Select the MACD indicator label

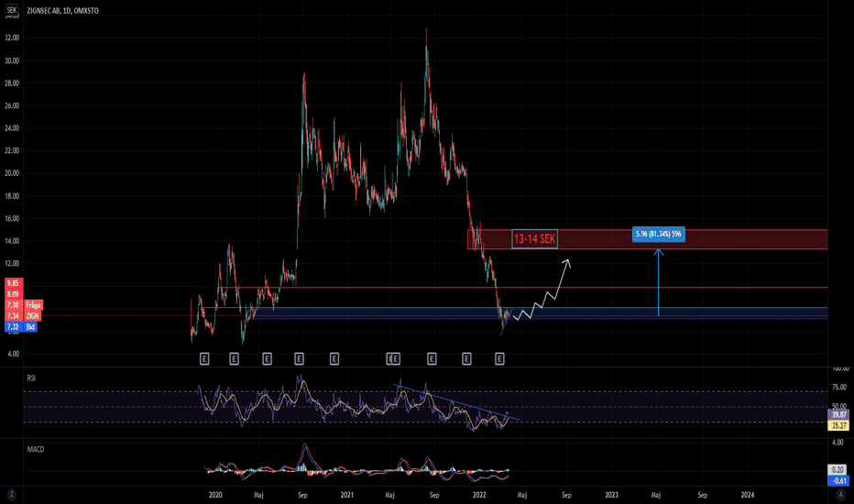click(x=36, y=449)
